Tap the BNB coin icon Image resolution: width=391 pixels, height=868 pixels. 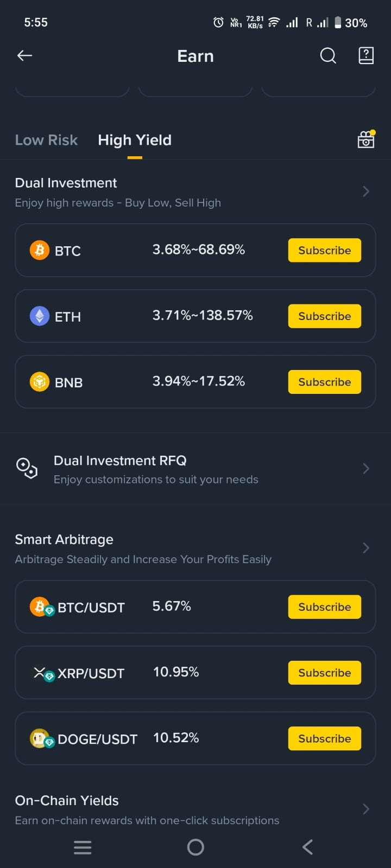(x=39, y=382)
